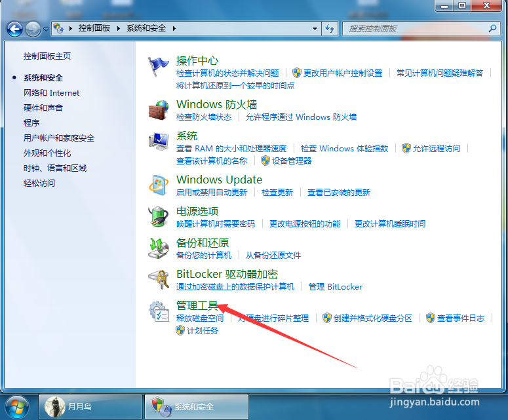Open the Administrative Tools gear icon
Screen dimensions: 508x420
point(159,311)
